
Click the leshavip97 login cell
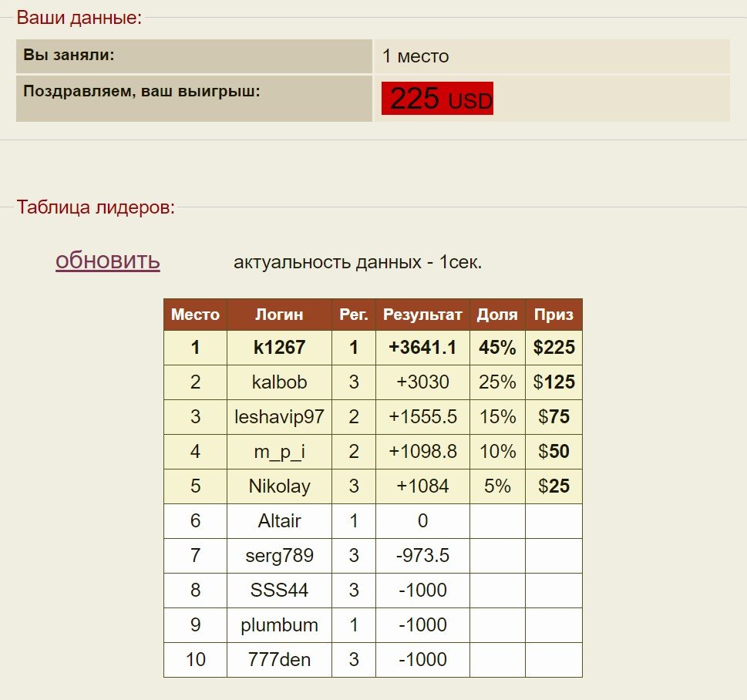point(279,417)
